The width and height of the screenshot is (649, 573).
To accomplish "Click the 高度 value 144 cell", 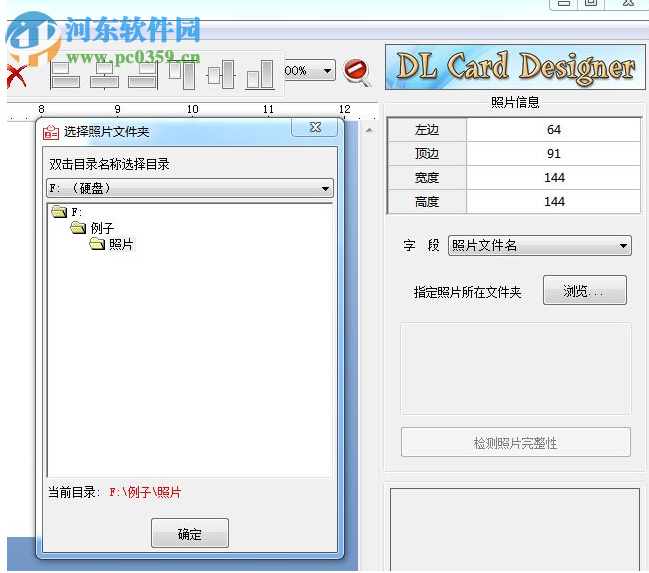I will pos(553,202).
